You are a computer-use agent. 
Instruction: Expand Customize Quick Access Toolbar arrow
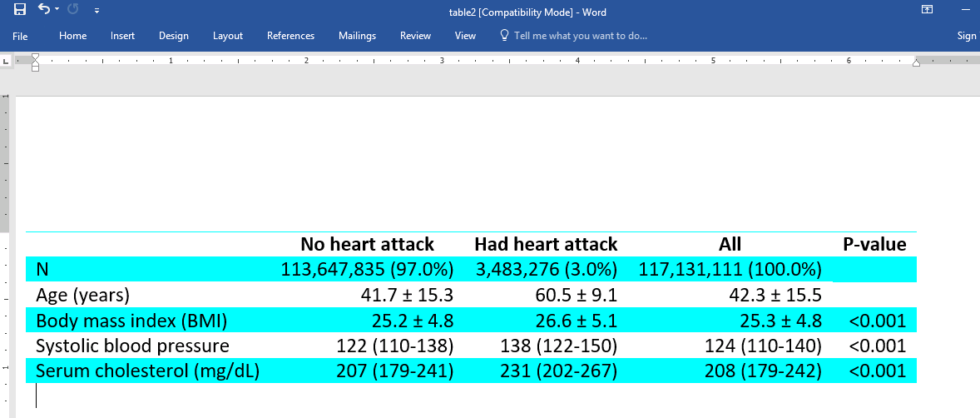96,11
